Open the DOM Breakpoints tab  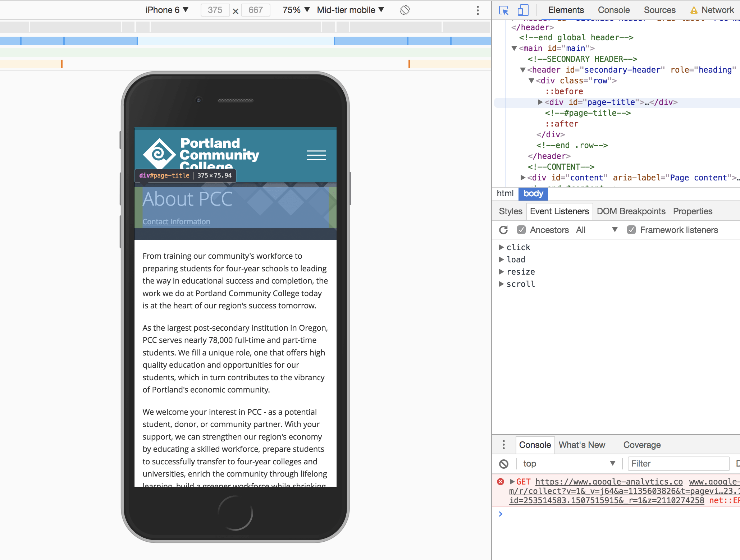pos(631,211)
